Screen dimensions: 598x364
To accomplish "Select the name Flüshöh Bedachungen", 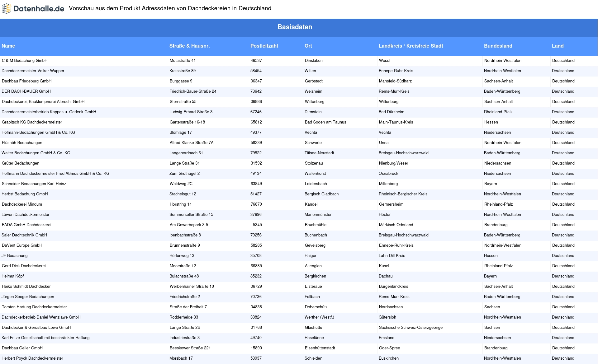I will (22, 143).
